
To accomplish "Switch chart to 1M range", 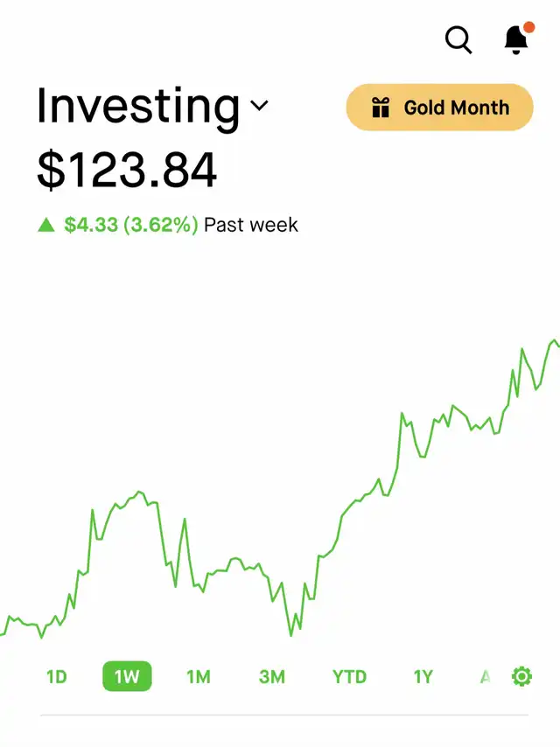I will pyautogui.click(x=199, y=676).
